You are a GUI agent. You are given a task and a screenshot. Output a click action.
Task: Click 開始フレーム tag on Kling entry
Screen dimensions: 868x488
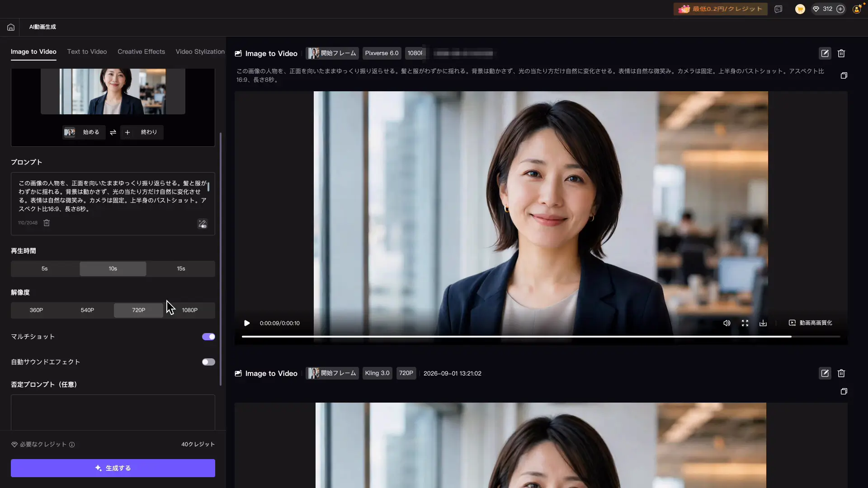pyautogui.click(x=332, y=373)
